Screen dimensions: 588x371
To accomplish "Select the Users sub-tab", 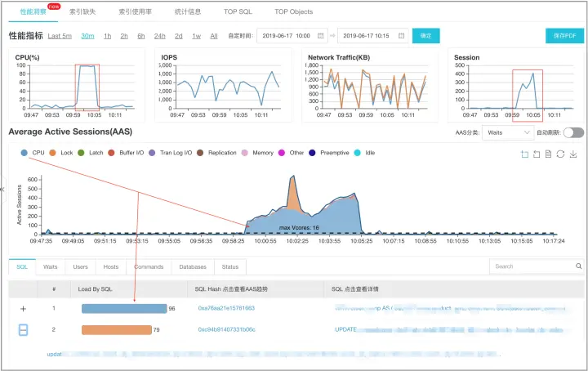I will tap(80, 266).
